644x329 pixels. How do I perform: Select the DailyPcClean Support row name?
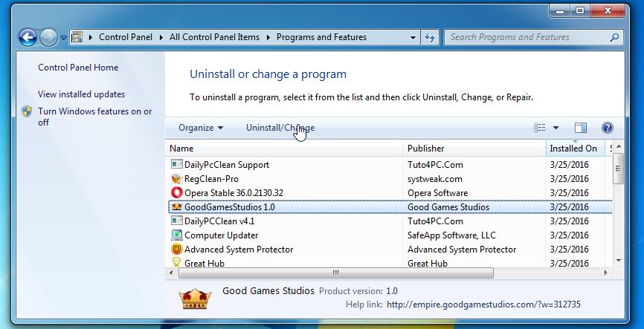point(227,165)
